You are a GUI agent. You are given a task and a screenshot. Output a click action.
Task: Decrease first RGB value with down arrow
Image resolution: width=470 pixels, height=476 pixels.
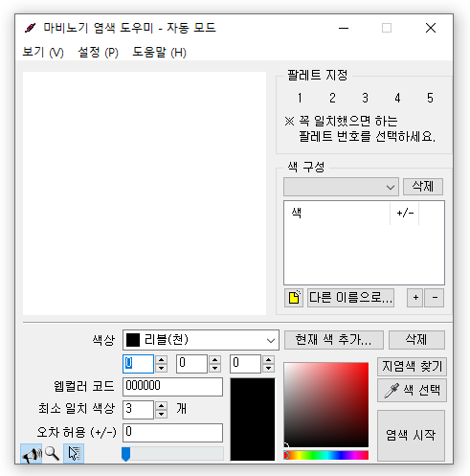click(x=161, y=368)
